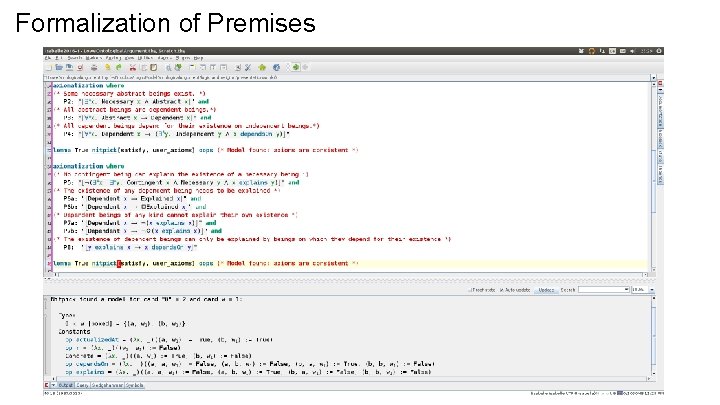720x405 pixels.
Task: Click the Copy toolbar icon
Action: [x=144, y=68]
